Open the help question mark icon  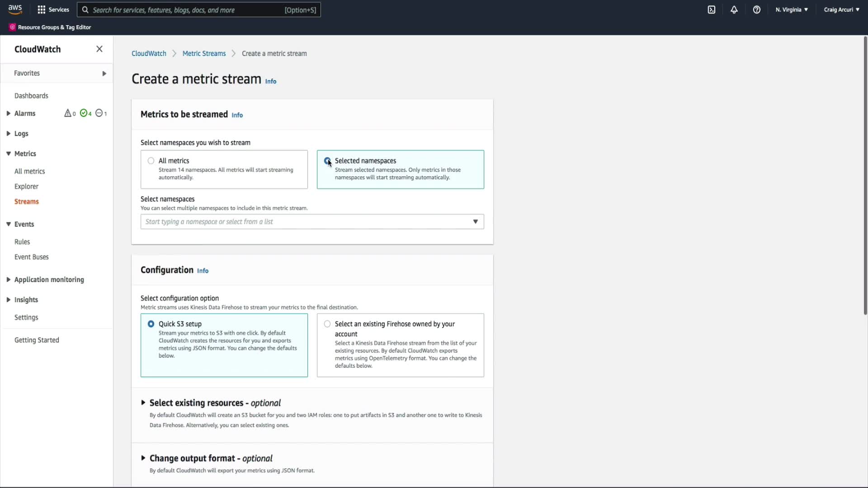click(757, 9)
